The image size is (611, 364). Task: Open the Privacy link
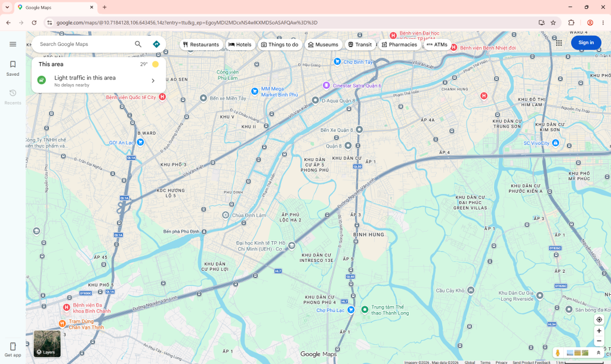501,362
